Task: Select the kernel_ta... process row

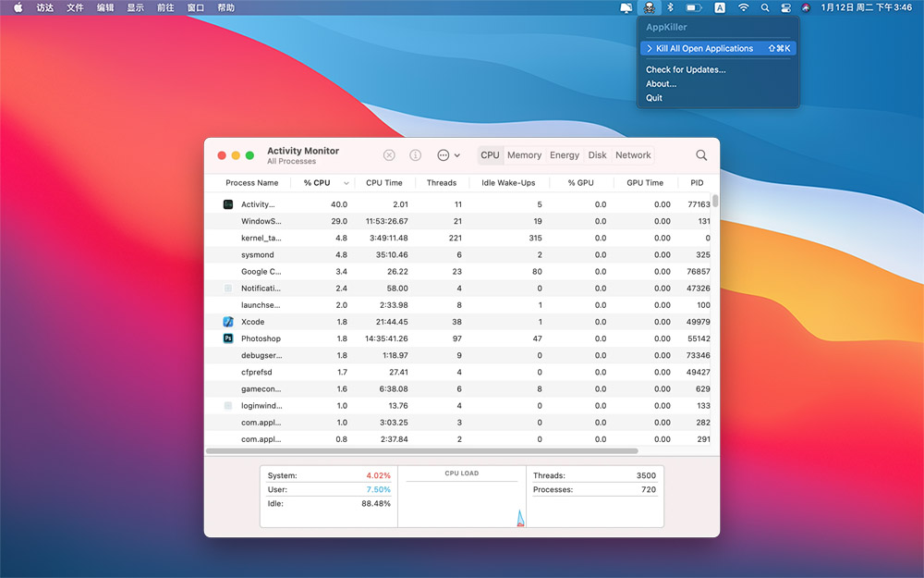Action: pos(458,239)
